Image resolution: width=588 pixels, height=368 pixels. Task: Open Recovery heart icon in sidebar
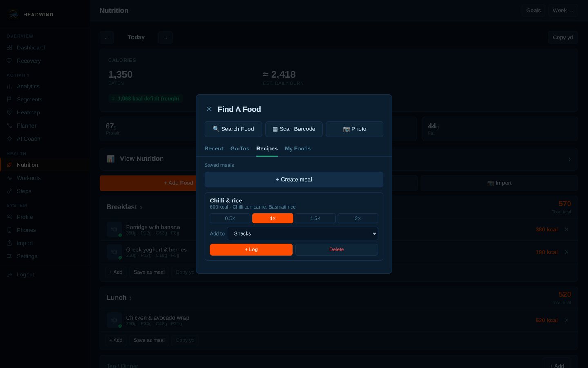click(9, 61)
